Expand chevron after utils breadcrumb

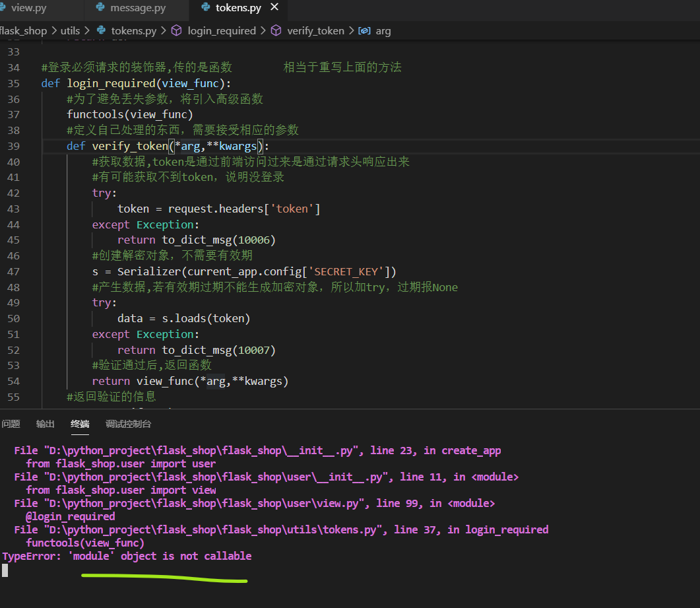pyautogui.click(x=87, y=30)
